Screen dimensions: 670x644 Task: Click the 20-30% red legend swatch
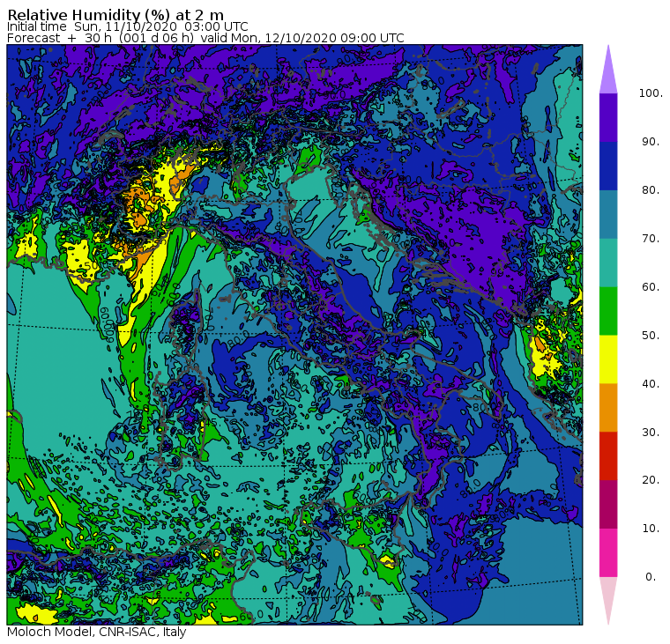pos(608,456)
